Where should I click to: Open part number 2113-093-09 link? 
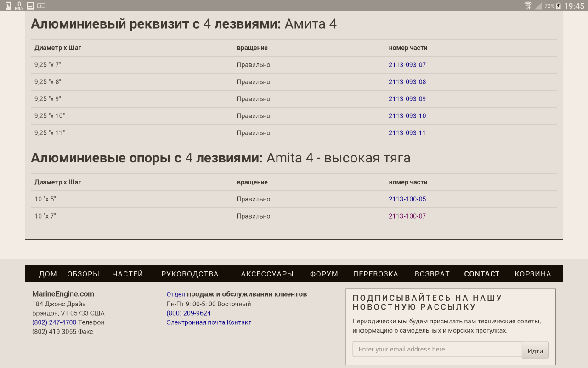point(407,99)
